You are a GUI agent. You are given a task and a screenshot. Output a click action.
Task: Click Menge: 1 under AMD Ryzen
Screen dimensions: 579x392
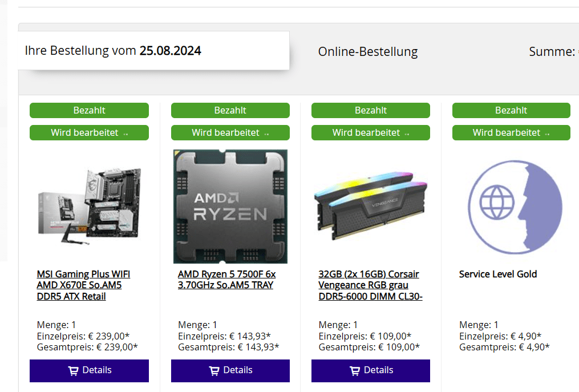197,325
